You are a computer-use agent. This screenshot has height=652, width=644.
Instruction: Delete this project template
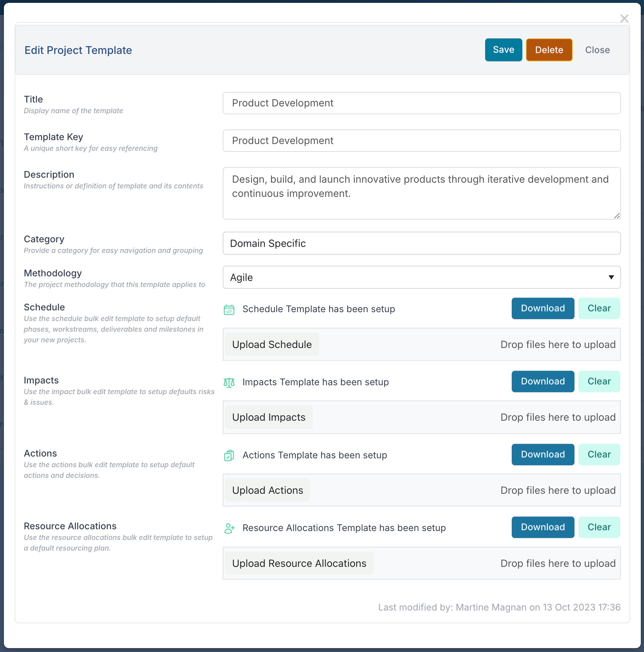[549, 50]
